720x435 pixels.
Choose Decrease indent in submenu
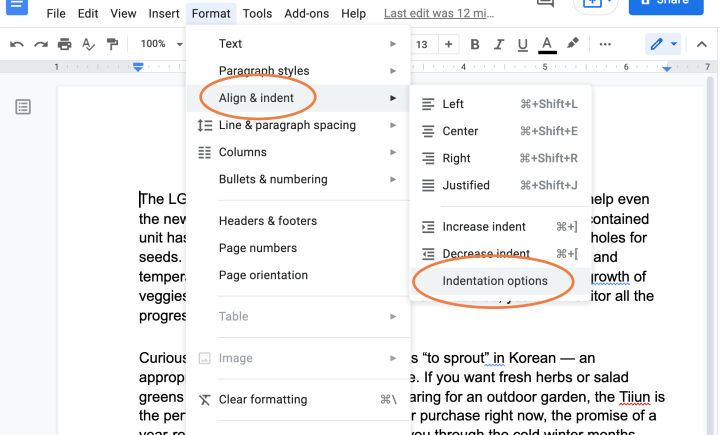(500, 254)
